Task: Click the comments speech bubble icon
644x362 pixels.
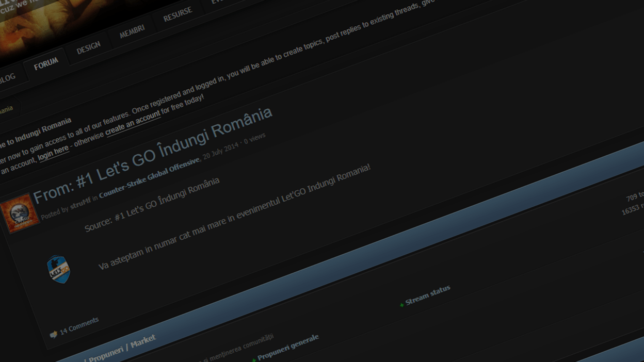Action: [53, 334]
